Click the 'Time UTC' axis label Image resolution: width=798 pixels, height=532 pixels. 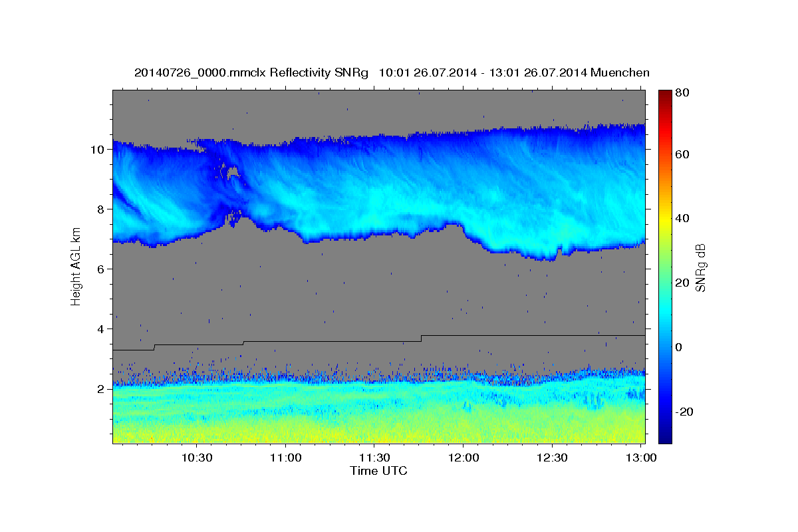(x=378, y=471)
